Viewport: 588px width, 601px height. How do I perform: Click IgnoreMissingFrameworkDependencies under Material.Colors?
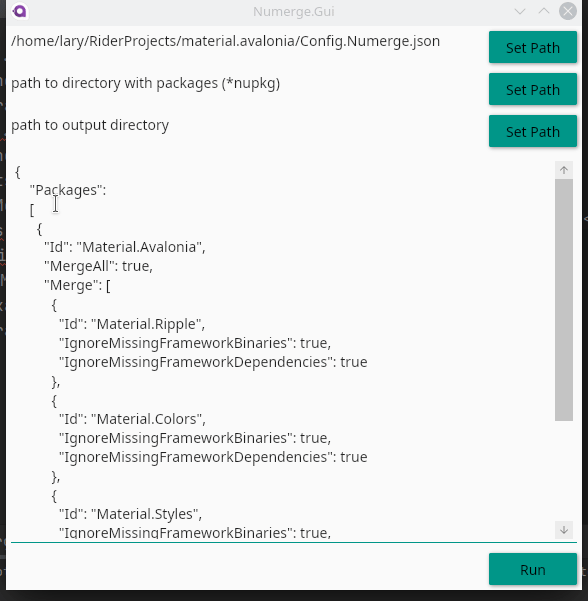point(213,457)
